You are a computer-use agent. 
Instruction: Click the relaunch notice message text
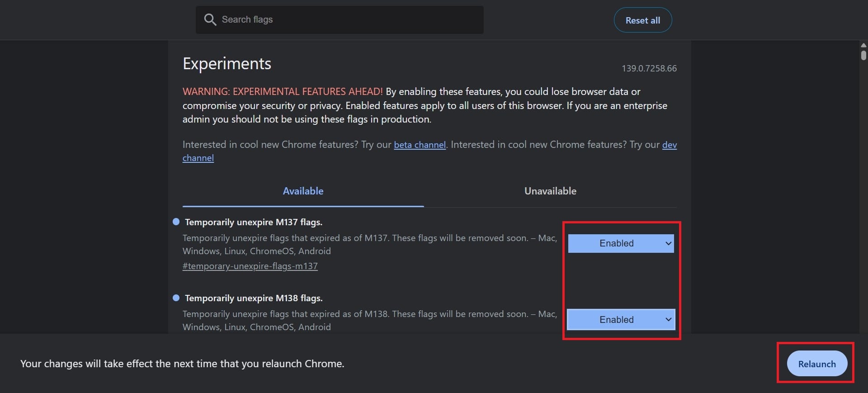click(182, 364)
